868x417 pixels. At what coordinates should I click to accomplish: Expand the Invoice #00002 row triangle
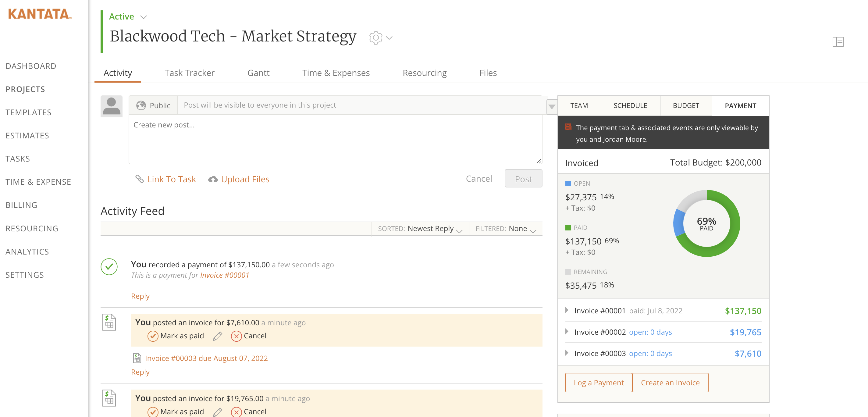[x=567, y=332]
